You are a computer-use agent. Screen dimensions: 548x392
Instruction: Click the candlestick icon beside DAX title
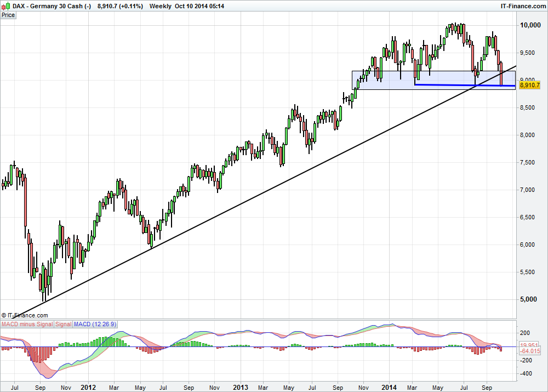click(5, 6)
